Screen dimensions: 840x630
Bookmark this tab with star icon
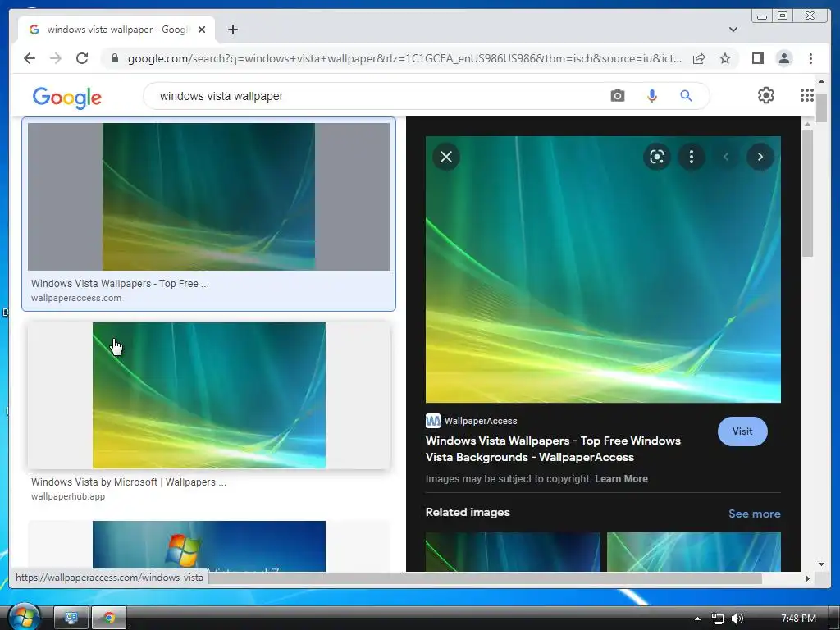[x=725, y=58]
